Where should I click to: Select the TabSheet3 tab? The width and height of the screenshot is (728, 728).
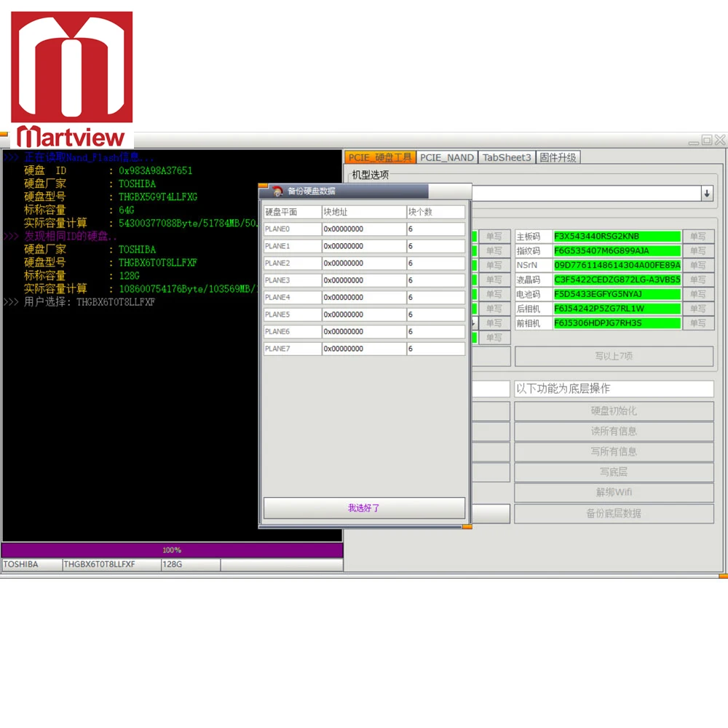tap(507, 157)
